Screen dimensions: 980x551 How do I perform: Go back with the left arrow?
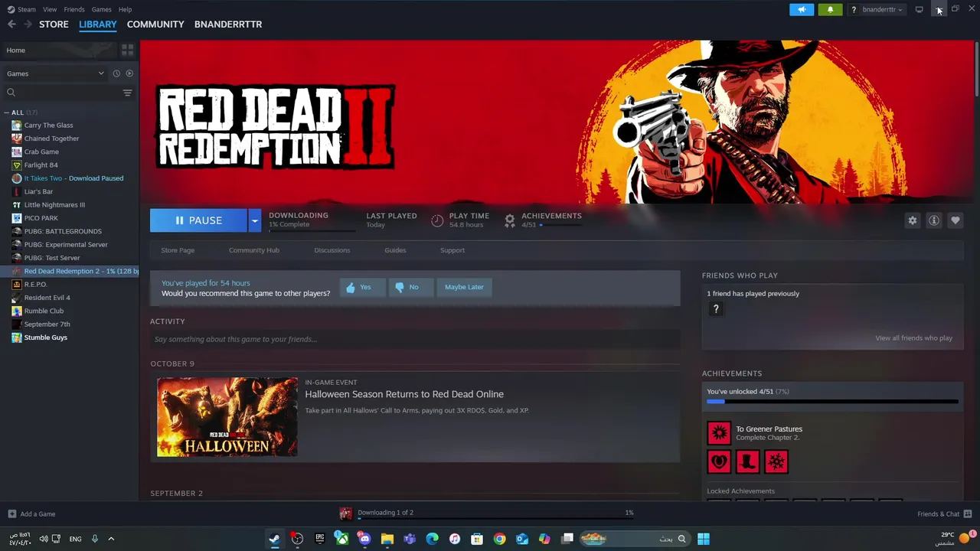pyautogui.click(x=11, y=24)
